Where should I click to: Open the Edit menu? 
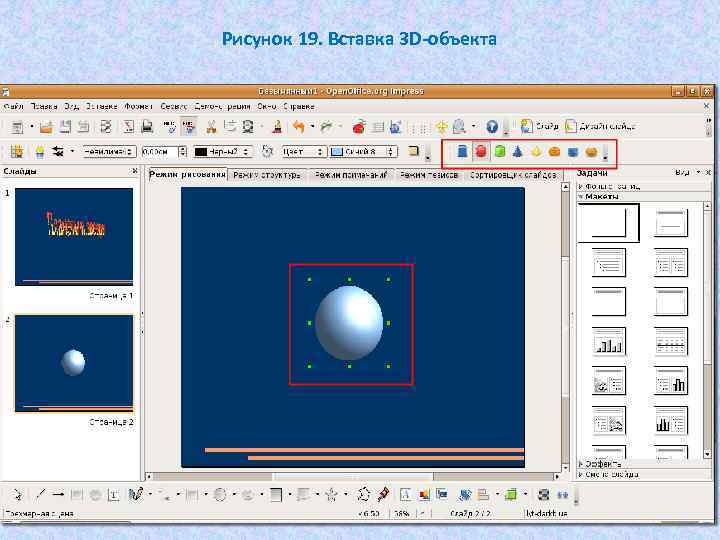point(44,107)
